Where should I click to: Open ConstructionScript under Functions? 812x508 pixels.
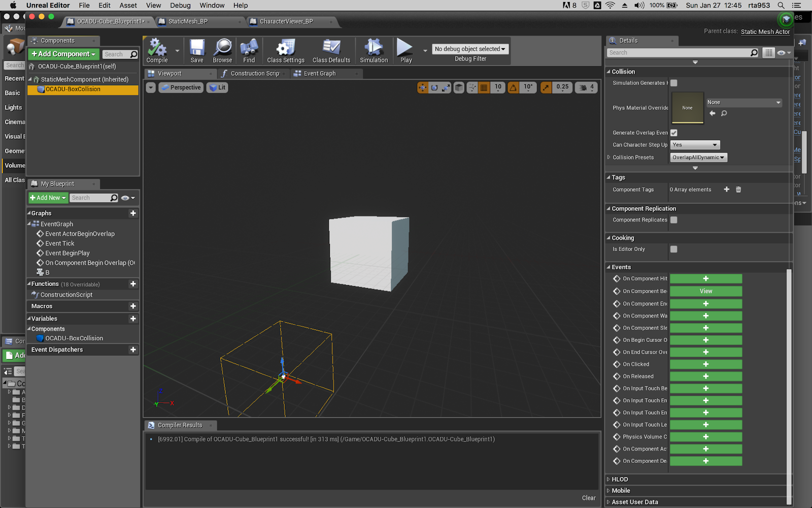(x=66, y=295)
